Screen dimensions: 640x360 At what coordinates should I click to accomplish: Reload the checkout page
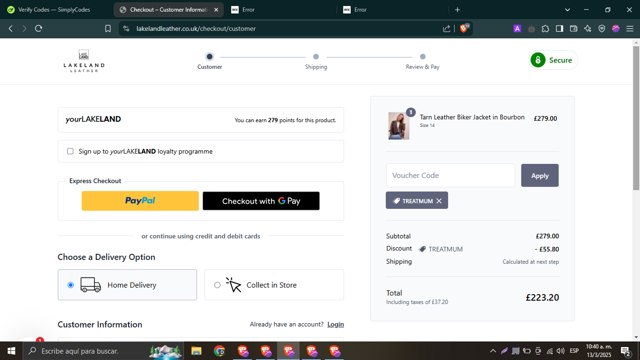coord(38,29)
